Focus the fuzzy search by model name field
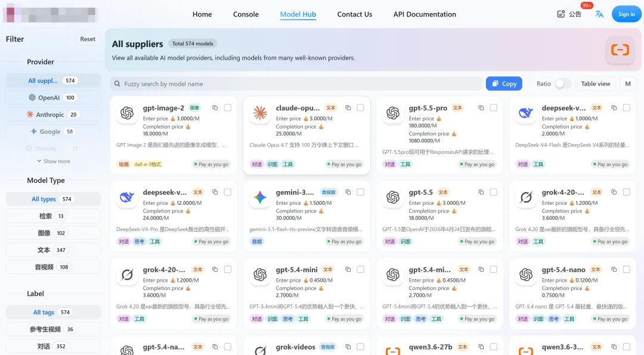This screenshot has height=355, width=644. (296, 84)
